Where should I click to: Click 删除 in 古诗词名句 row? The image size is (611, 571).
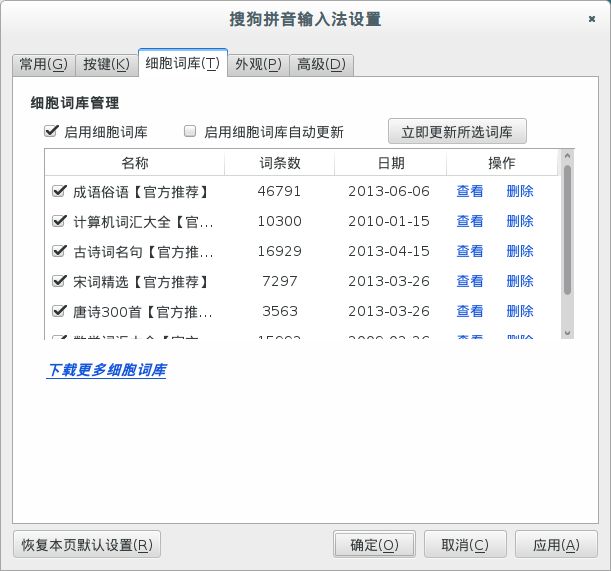[520, 251]
